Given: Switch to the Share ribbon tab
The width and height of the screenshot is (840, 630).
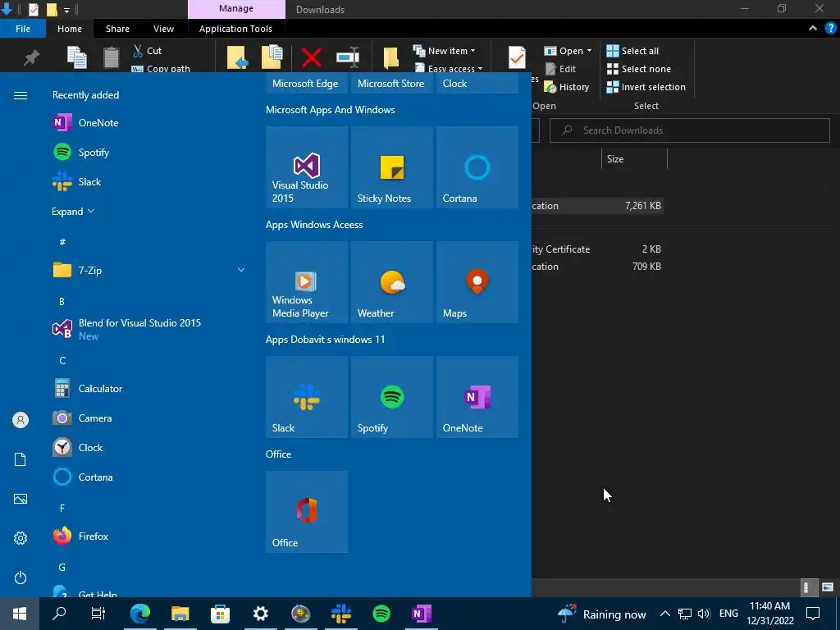Looking at the screenshot, I should click(x=117, y=29).
